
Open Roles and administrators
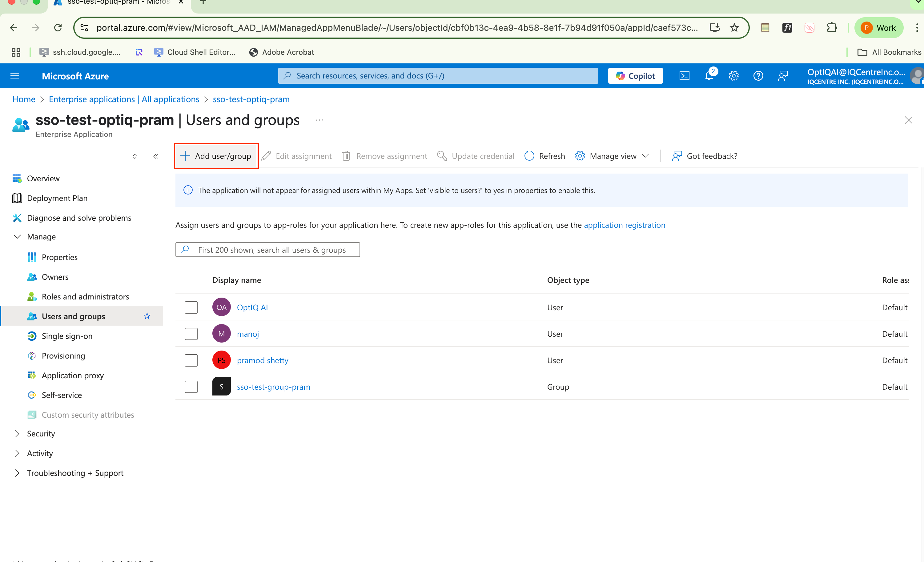pyautogui.click(x=85, y=297)
